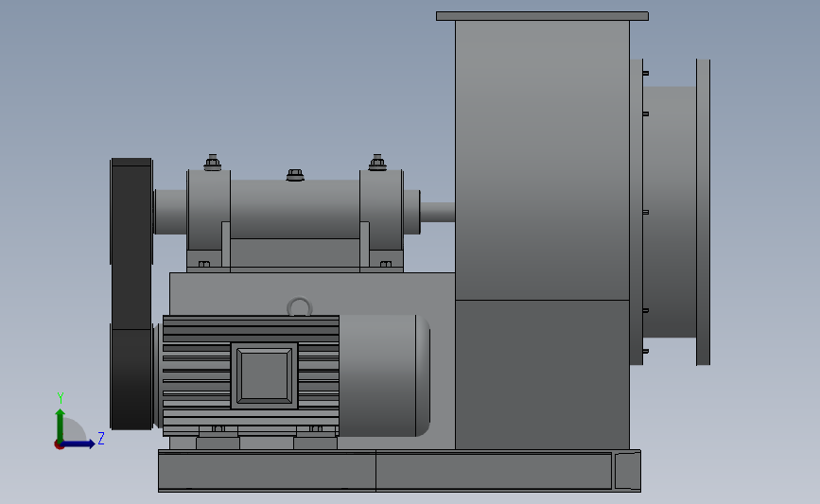Select the right bearing foot bolt
Screen dimensions: 820x504
tap(386, 264)
